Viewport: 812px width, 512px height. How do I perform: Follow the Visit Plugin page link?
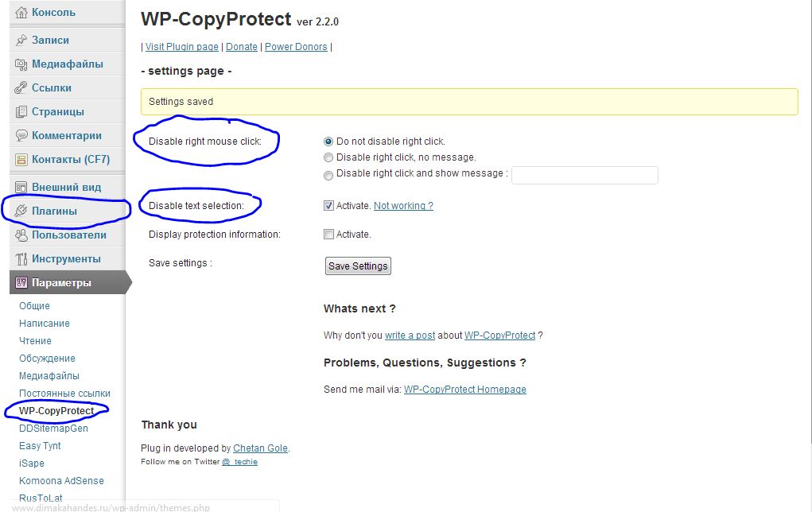coord(182,47)
